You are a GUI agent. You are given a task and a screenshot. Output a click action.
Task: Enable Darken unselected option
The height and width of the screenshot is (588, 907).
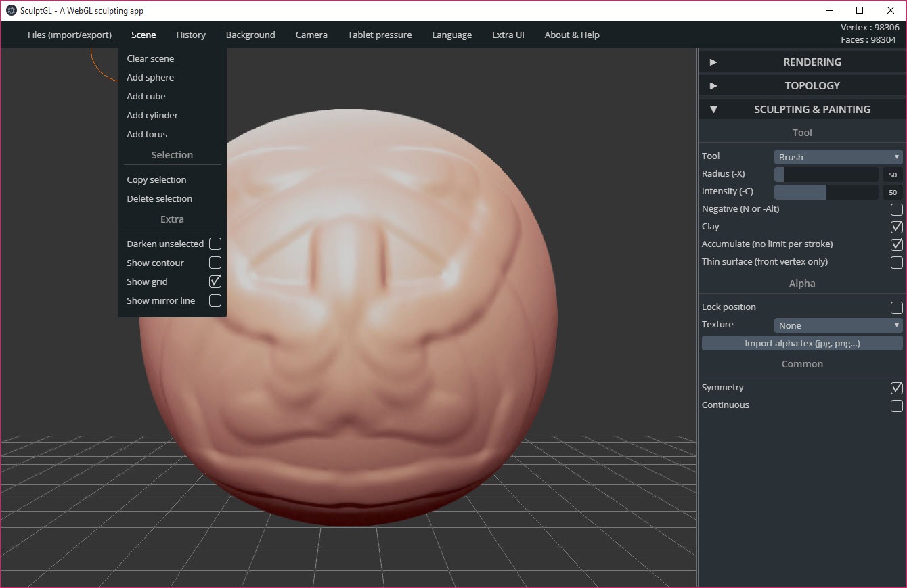pyautogui.click(x=215, y=244)
